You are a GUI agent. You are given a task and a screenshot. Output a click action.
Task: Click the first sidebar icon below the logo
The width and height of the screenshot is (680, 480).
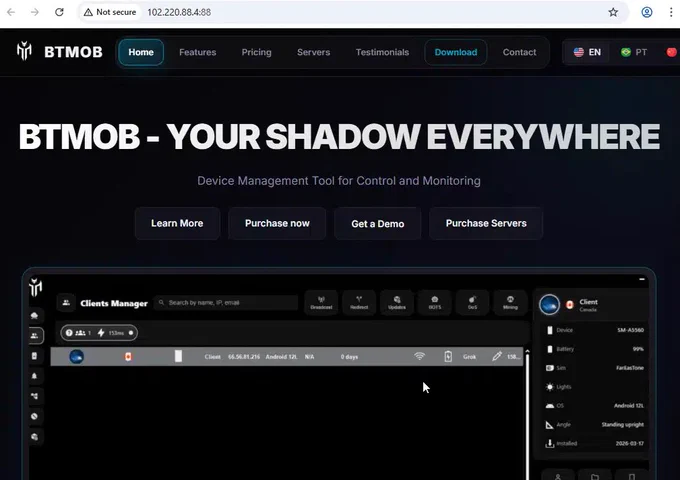(x=35, y=315)
